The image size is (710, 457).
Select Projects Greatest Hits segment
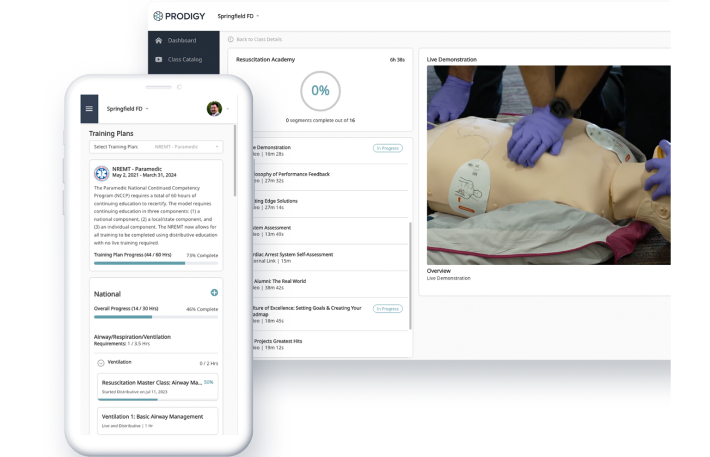pos(331,344)
